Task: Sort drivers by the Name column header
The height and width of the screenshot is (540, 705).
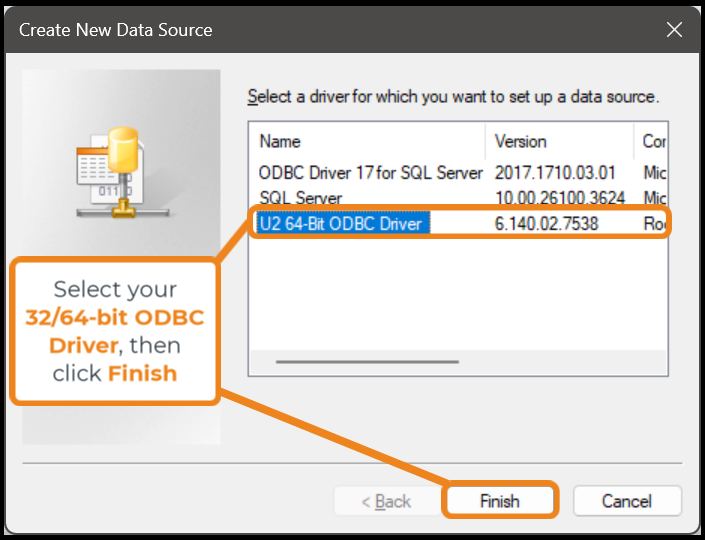Action: [x=367, y=141]
